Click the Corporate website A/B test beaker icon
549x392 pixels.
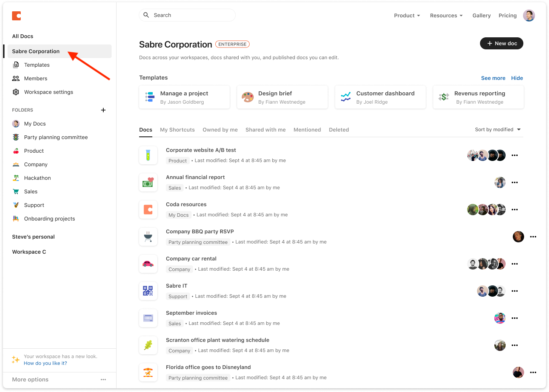point(148,155)
